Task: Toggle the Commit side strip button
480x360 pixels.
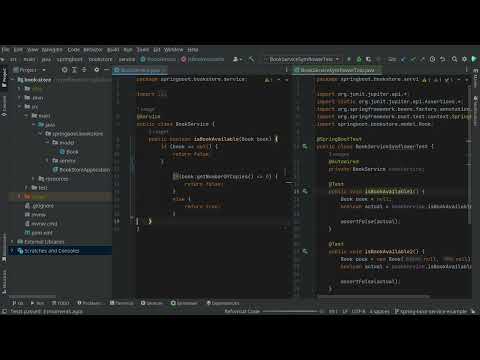Action: [x=4, y=106]
